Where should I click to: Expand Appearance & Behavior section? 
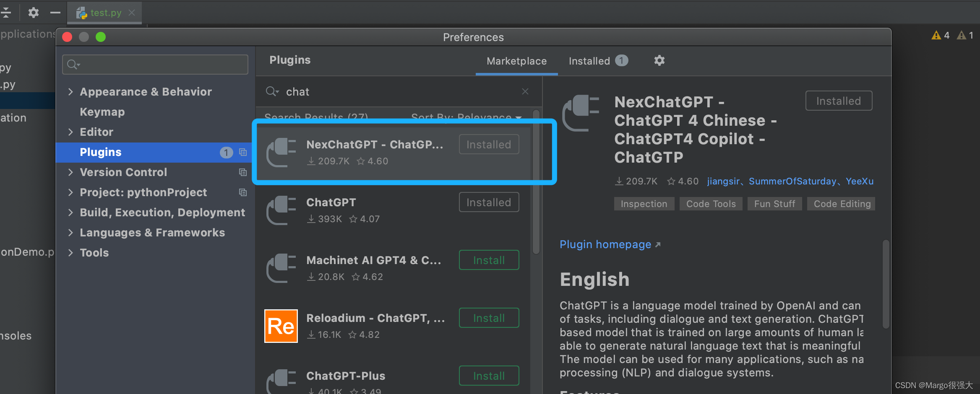[70, 92]
